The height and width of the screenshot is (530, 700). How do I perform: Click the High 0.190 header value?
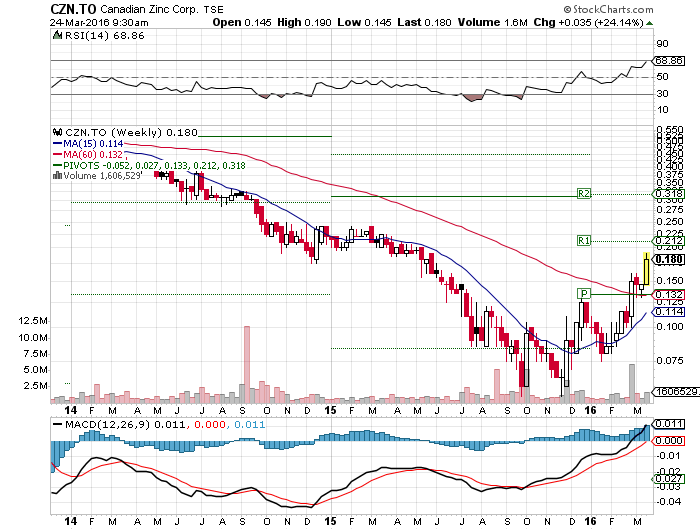pos(304,22)
